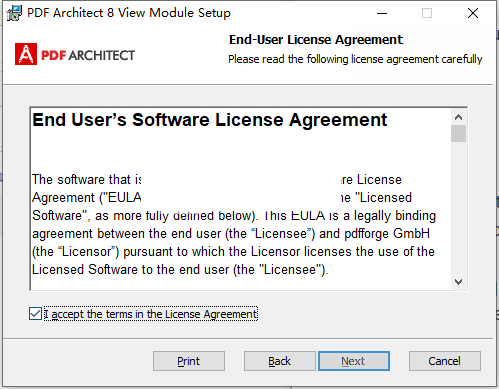Click the license scrollbar's down arrow
The image size is (499, 389).
[x=458, y=282]
